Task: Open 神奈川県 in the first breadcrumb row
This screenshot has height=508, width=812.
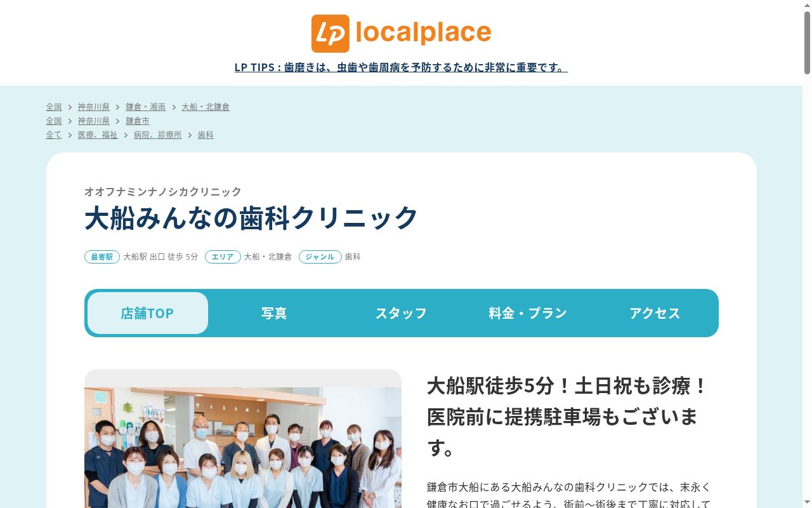Action: click(94, 107)
